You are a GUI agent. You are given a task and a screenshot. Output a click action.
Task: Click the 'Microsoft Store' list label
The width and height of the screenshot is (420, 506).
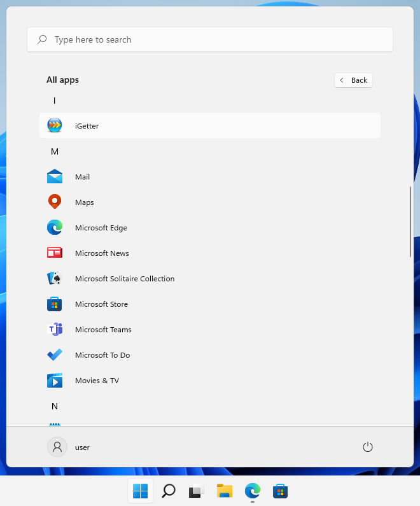click(x=101, y=304)
